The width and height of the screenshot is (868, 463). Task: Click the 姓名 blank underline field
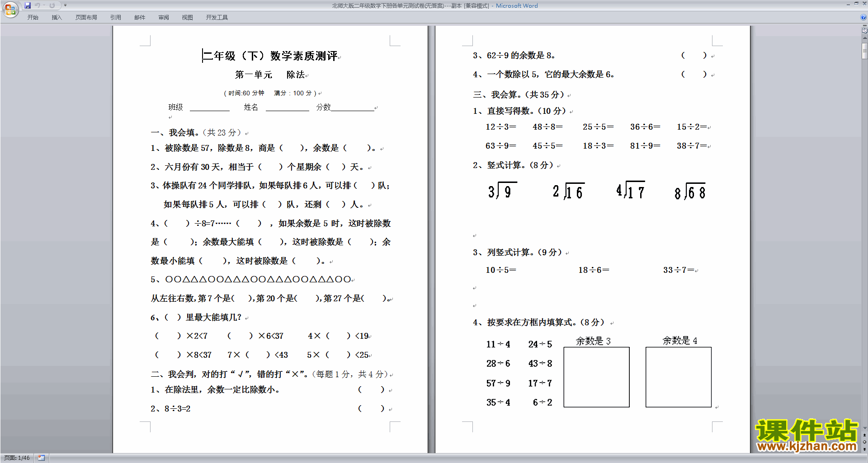point(287,108)
